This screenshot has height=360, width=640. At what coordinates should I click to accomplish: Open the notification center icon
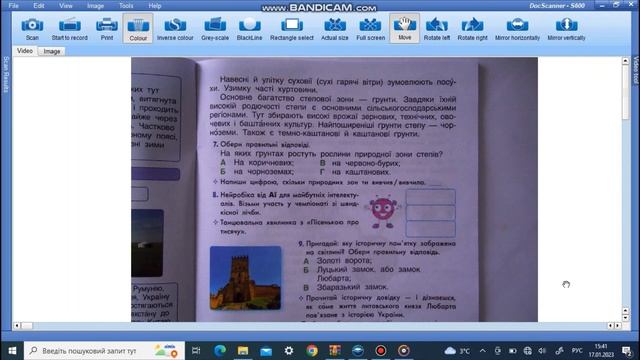coord(627,351)
